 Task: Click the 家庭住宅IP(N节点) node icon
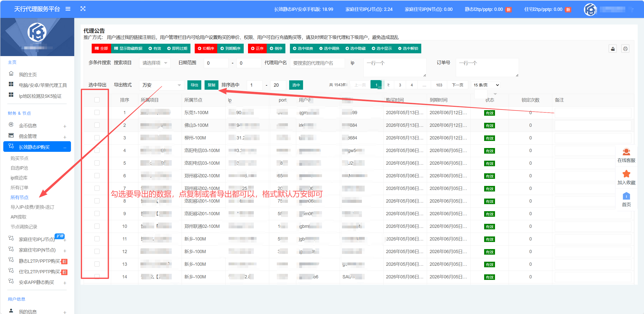point(11,249)
